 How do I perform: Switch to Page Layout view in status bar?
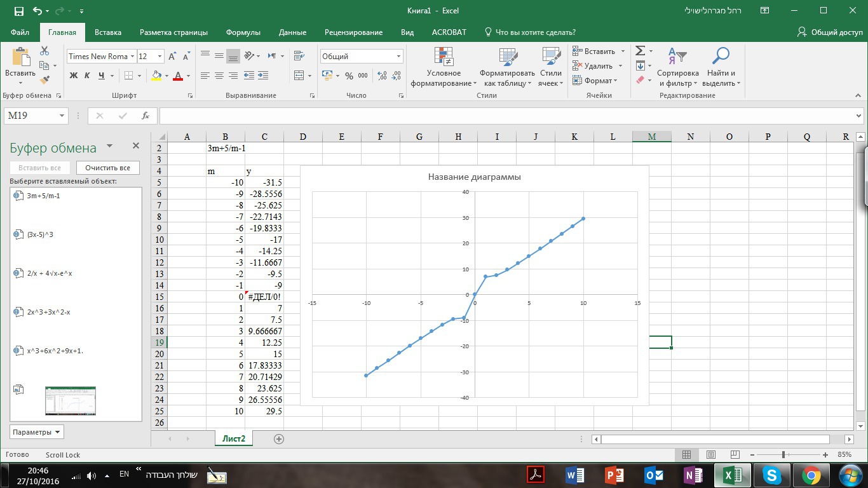(711, 455)
